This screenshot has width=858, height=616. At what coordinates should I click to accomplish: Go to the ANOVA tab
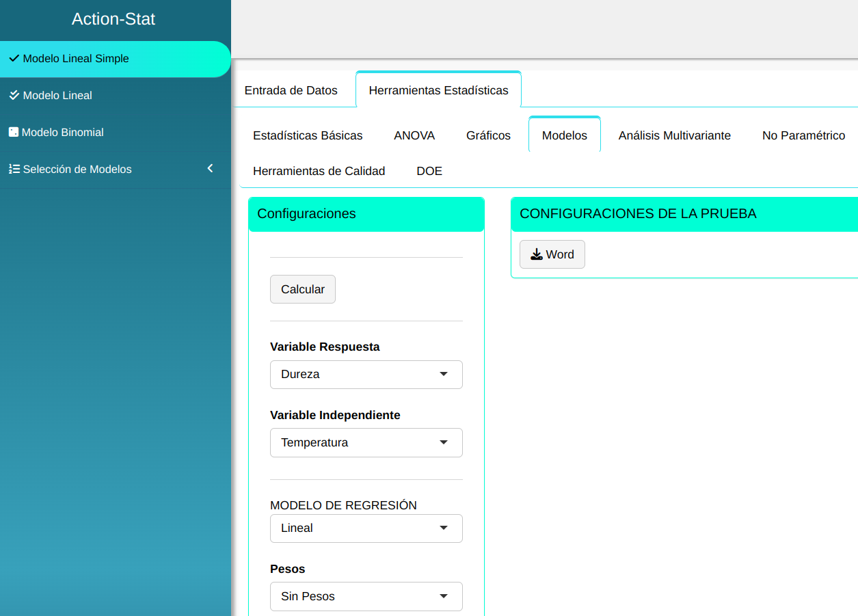tap(414, 135)
